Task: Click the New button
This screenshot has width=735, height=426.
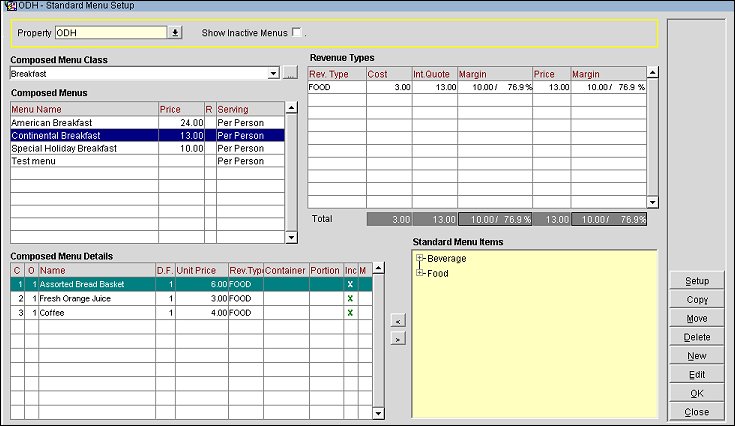Action: [x=696, y=356]
